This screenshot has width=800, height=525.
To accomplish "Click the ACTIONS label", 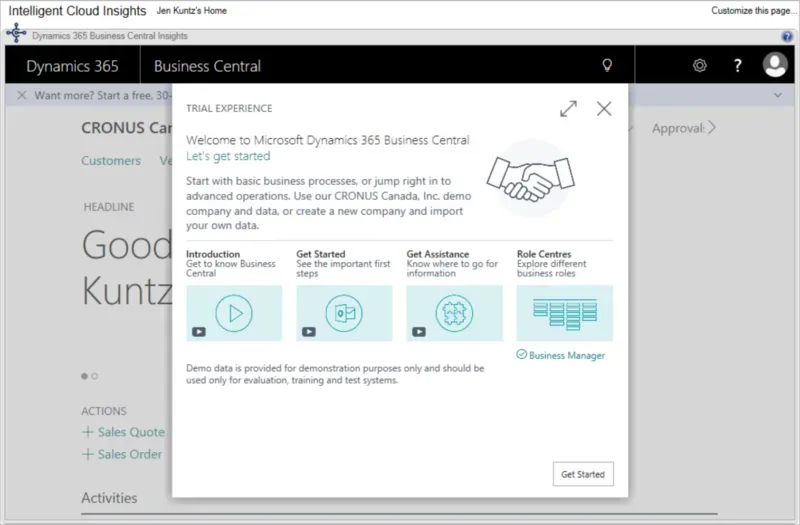I will [104, 411].
